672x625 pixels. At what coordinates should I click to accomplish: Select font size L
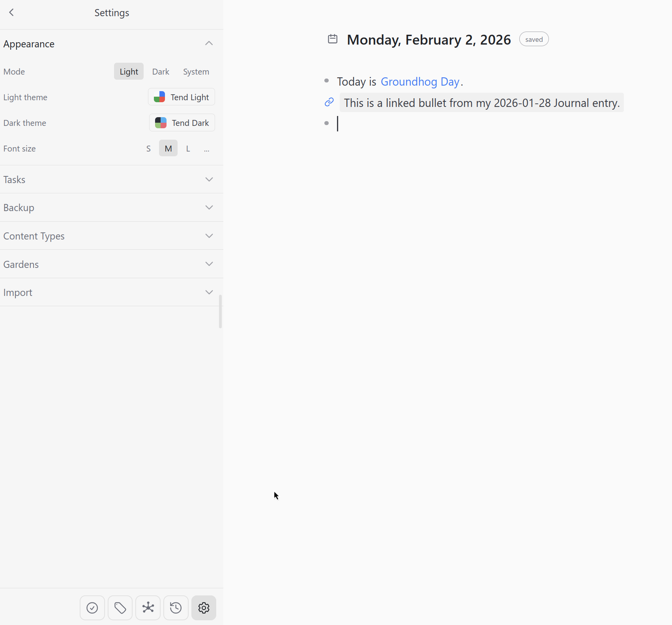pos(188,149)
